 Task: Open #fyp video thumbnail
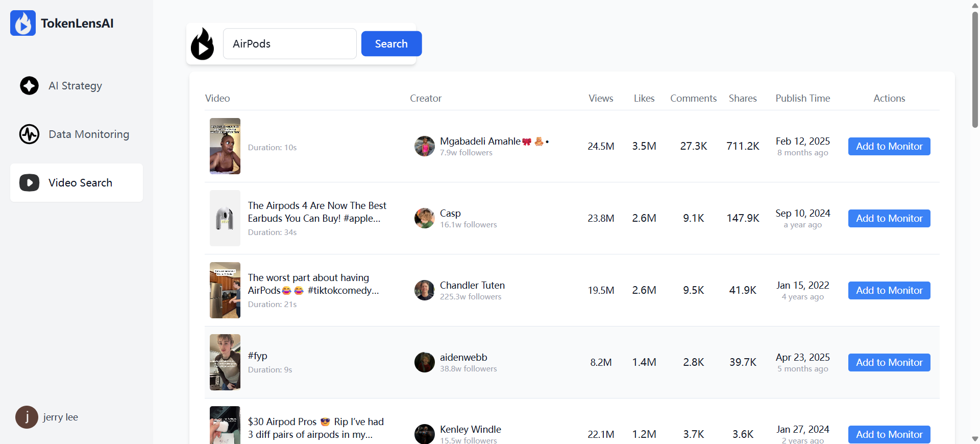coord(225,362)
